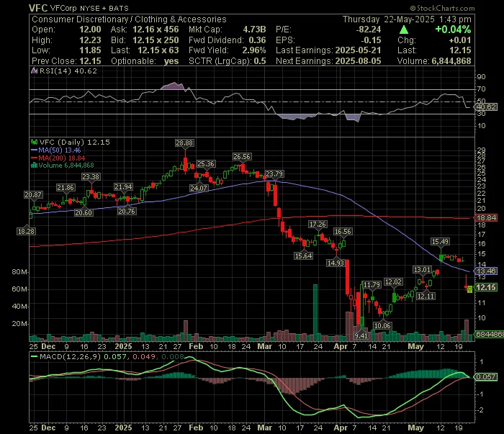Click the 12.15 last price axis tag
This screenshot has height=434, width=504.
(486, 287)
